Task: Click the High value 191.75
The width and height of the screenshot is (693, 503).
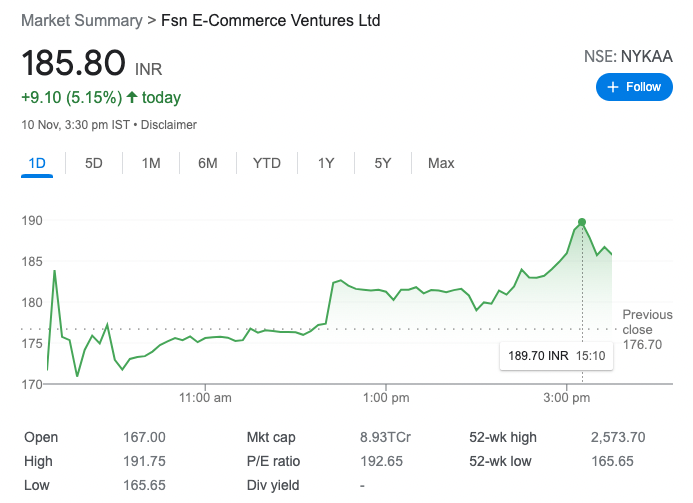Action: point(144,461)
